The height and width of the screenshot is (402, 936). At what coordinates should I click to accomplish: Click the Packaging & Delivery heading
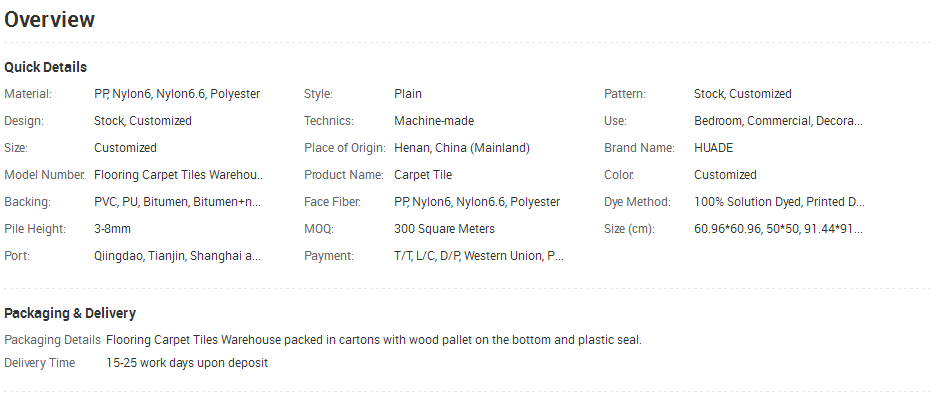(x=70, y=314)
